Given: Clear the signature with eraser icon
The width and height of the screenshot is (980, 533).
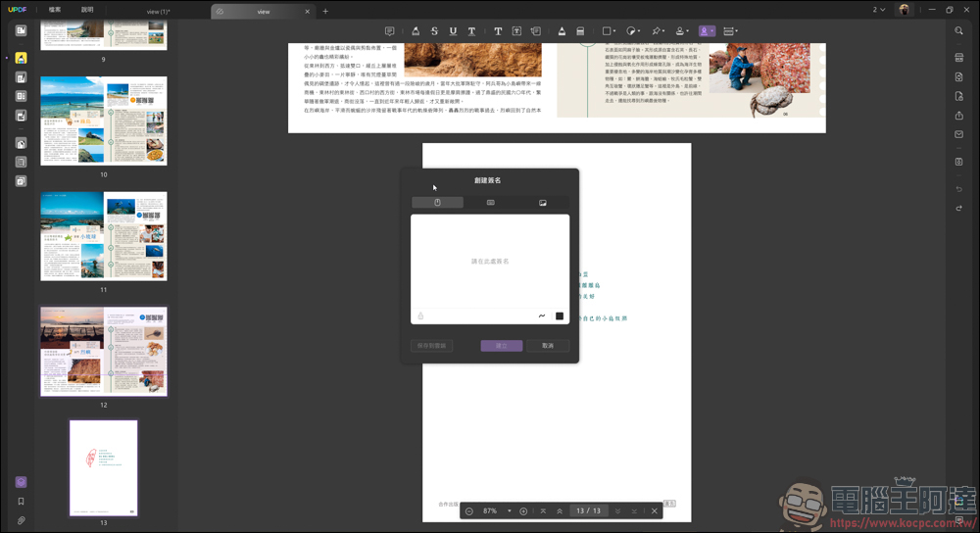Looking at the screenshot, I should click(420, 316).
